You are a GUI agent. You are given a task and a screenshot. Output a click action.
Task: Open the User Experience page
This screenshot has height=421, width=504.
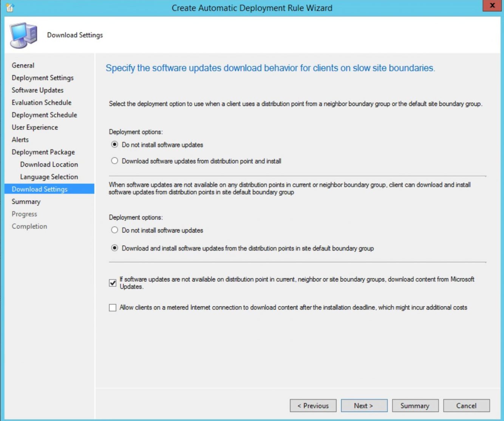(35, 127)
